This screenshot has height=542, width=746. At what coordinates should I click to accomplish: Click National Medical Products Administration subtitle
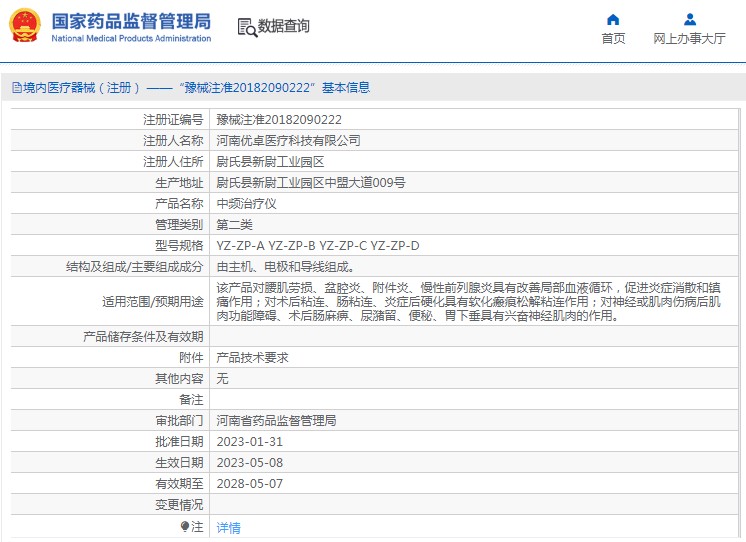click(131, 39)
